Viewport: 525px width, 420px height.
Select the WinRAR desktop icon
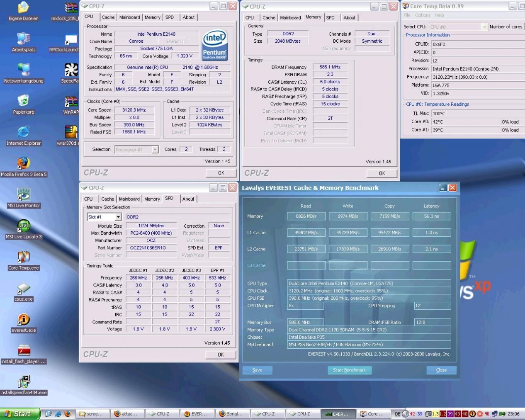(x=71, y=104)
